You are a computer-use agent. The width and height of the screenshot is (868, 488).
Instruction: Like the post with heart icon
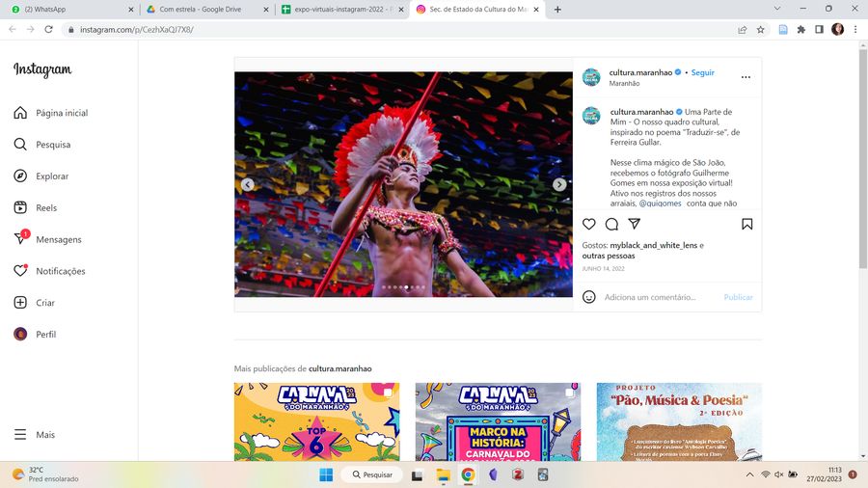pyautogui.click(x=589, y=224)
